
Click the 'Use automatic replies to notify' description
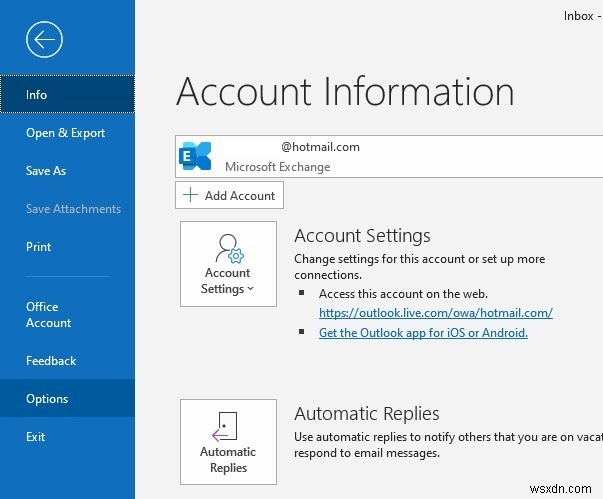448,445
